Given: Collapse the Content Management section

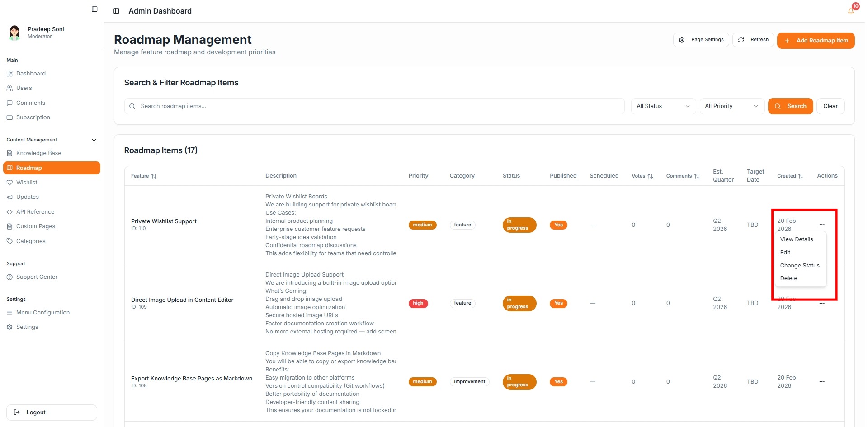Looking at the screenshot, I should [94, 140].
